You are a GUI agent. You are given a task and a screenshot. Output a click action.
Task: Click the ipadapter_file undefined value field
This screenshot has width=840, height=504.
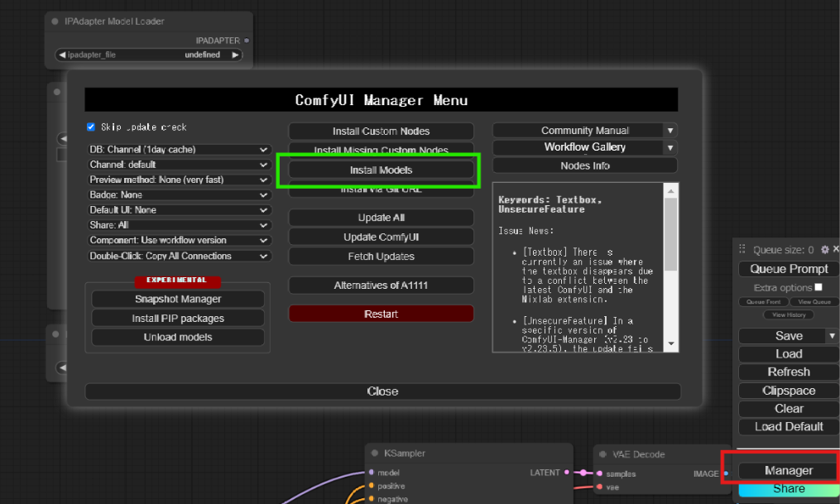149,55
